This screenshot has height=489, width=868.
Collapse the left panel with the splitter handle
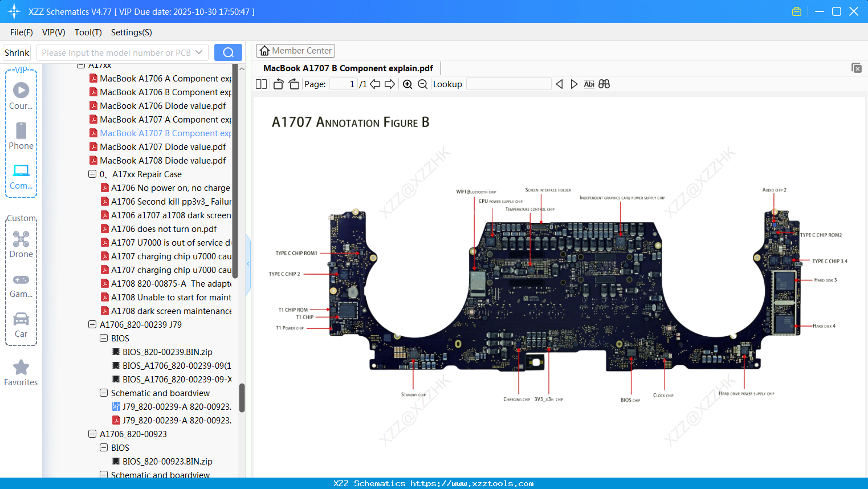pos(248,264)
